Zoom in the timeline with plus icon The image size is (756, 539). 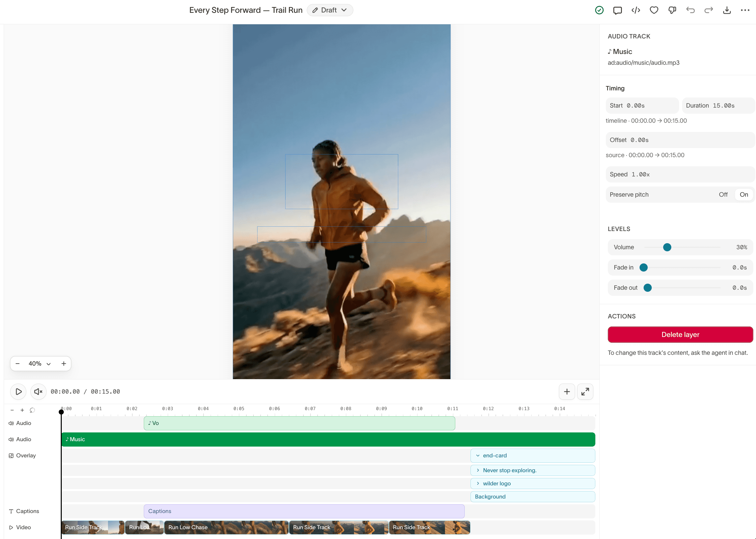[x=22, y=410]
